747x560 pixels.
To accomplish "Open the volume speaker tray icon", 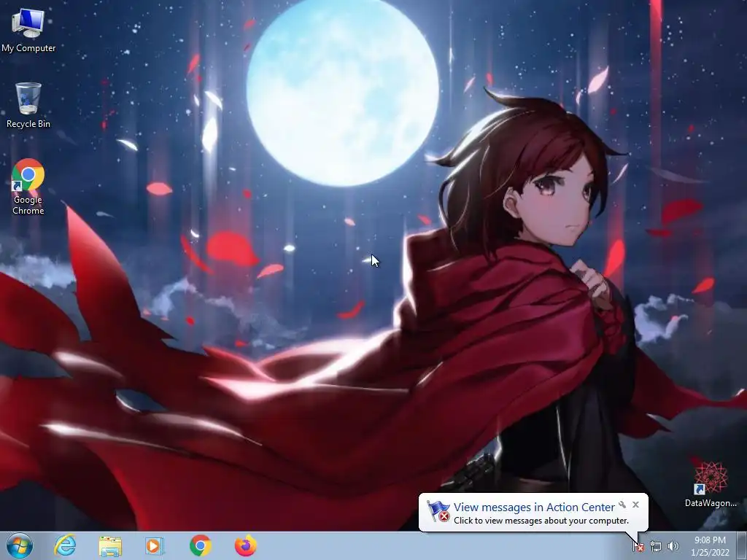I will click(673, 546).
